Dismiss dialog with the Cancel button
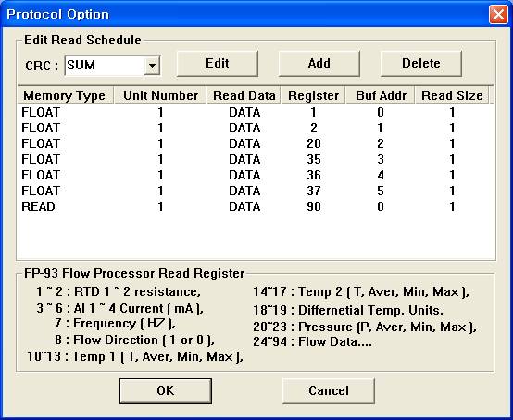 tap(329, 391)
